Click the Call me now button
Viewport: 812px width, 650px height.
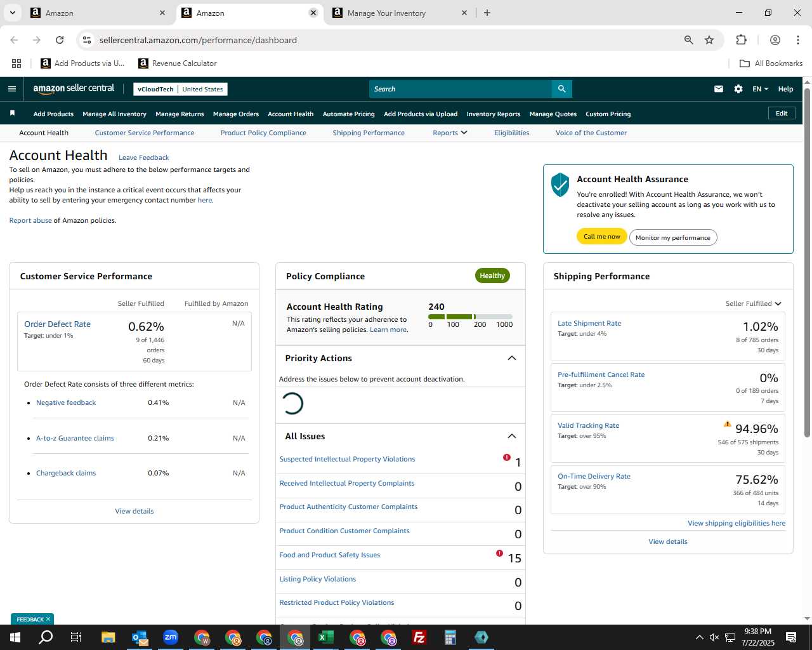click(602, 237)
